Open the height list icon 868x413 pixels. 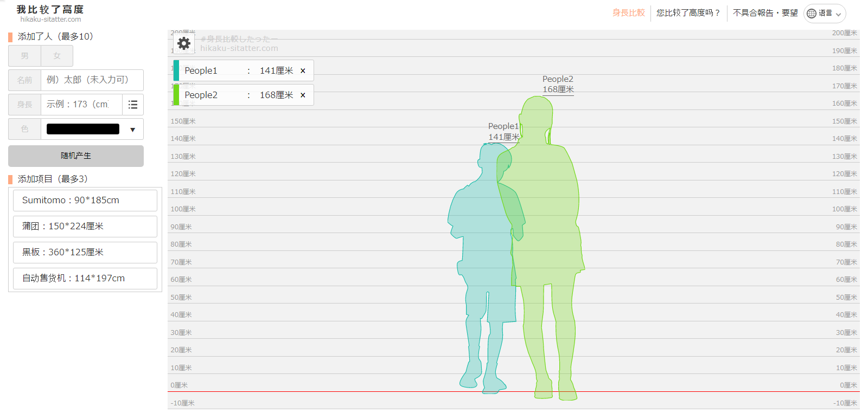(133, 105)
